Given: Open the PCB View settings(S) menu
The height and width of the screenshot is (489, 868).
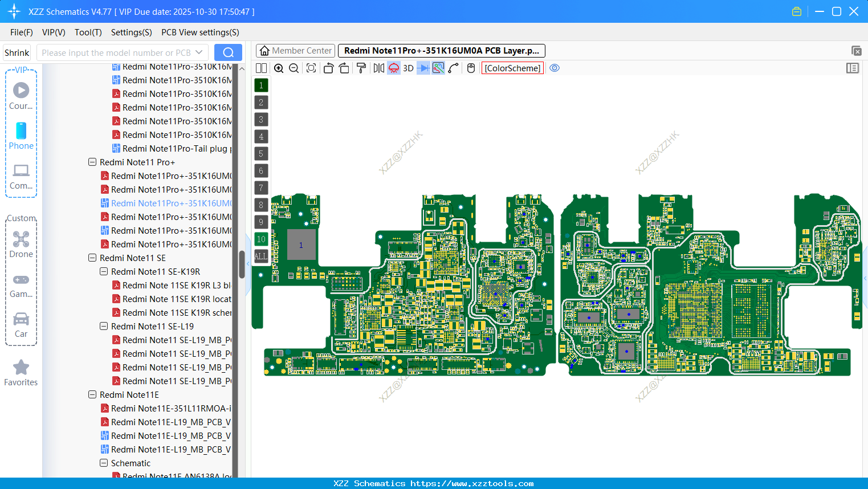Looking at the screenshot, I should (x=199, y=32).
